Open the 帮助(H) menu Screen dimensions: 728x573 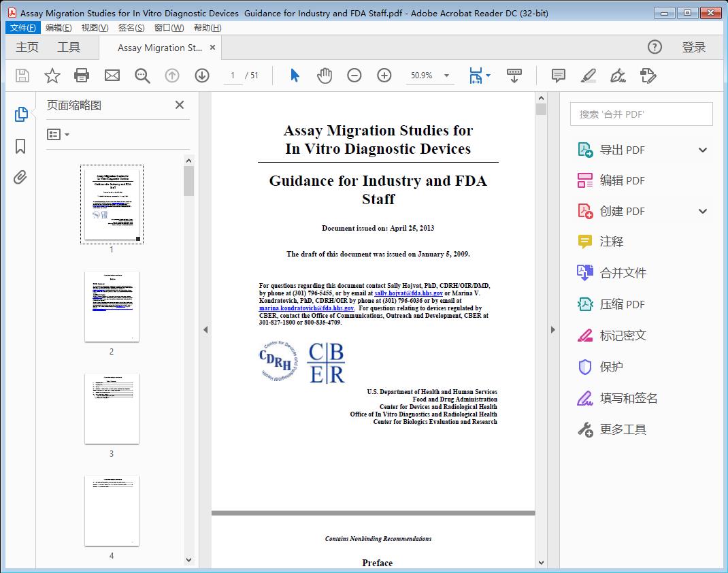pos(208,28)
